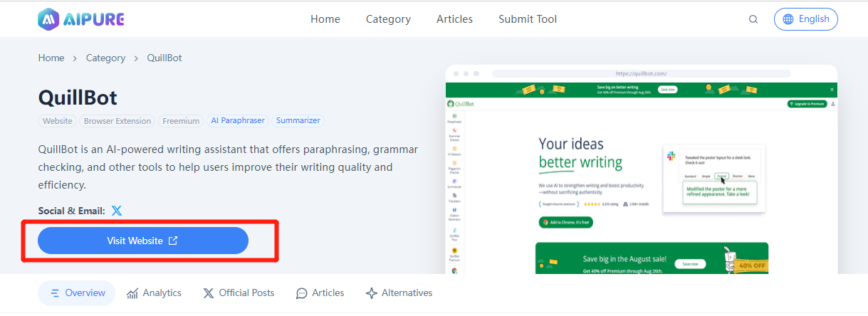Screen dimensions: 868x316
Task: Open Category in top navigation
Action: (x=388, y=19)
